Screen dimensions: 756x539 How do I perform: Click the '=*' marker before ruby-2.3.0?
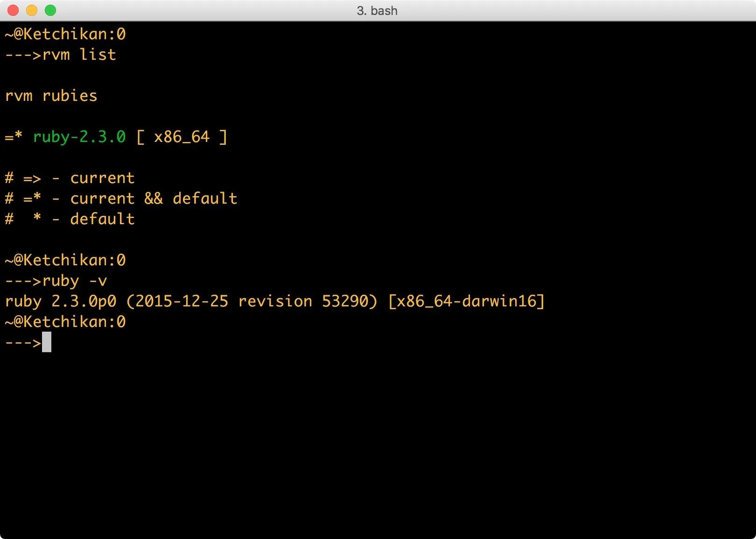click(x=14, y=137)
